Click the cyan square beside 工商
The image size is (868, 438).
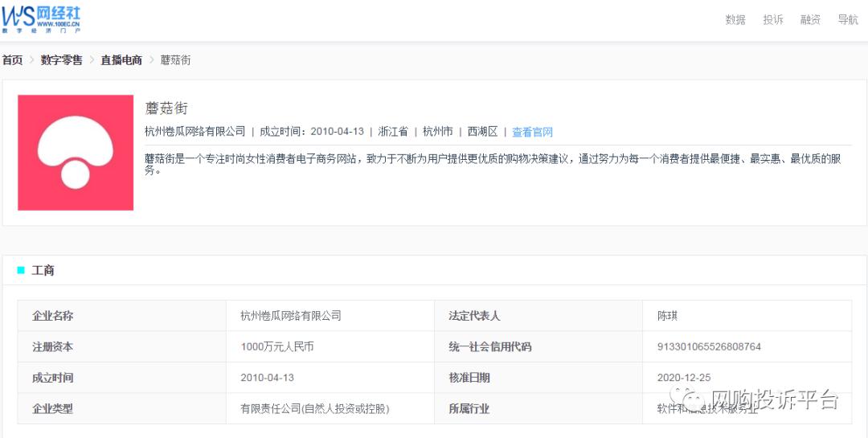[x=21, y=271]
